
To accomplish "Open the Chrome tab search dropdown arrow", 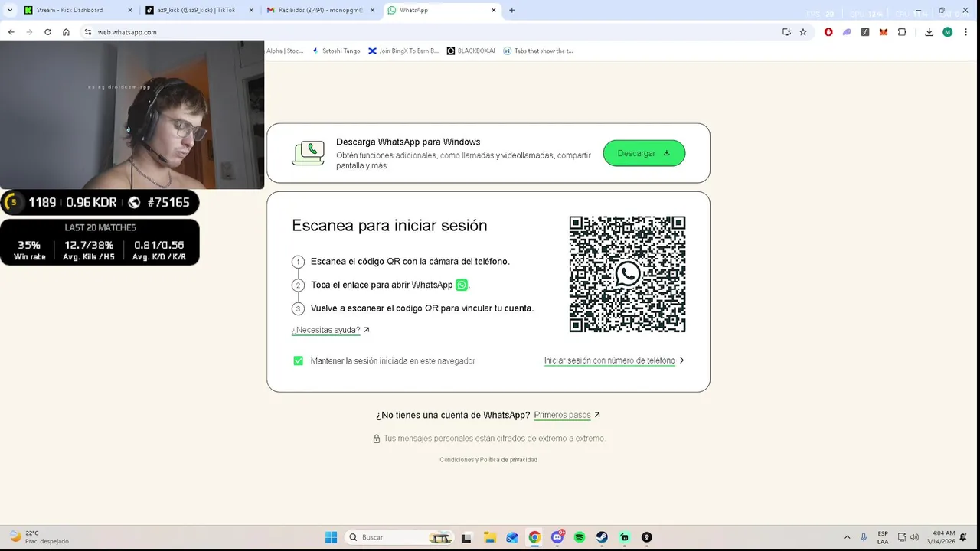I will 10,10.
